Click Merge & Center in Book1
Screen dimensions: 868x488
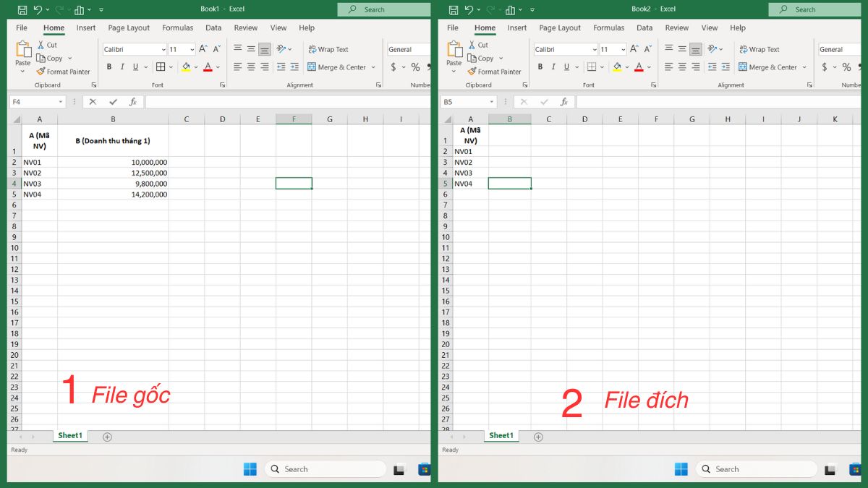click(x=336, y=67)
